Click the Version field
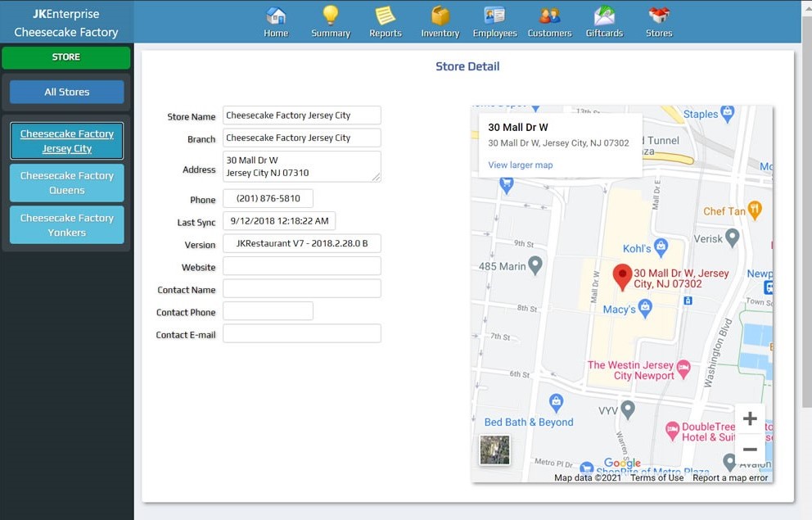This screenshot has width=812, height=520. (x=302, y=243)
